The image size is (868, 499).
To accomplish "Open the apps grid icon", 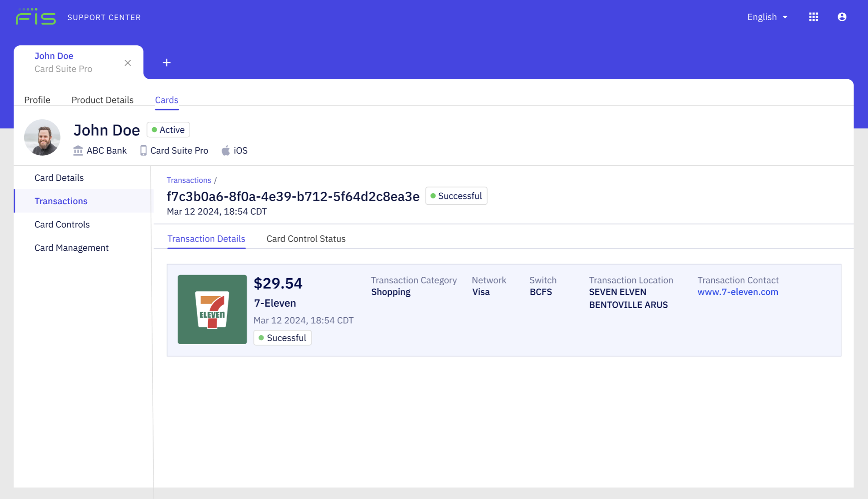I will tap(813, 17).
